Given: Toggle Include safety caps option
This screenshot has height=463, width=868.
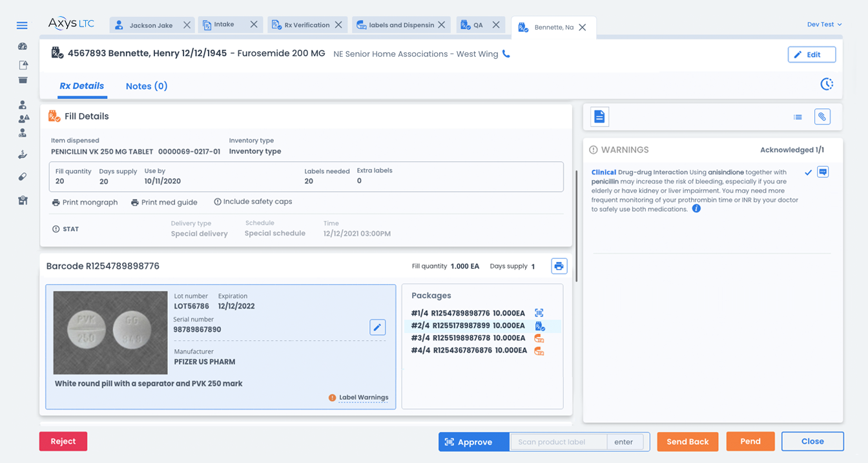Looking at the screenshot, I should tap(253, 201).
